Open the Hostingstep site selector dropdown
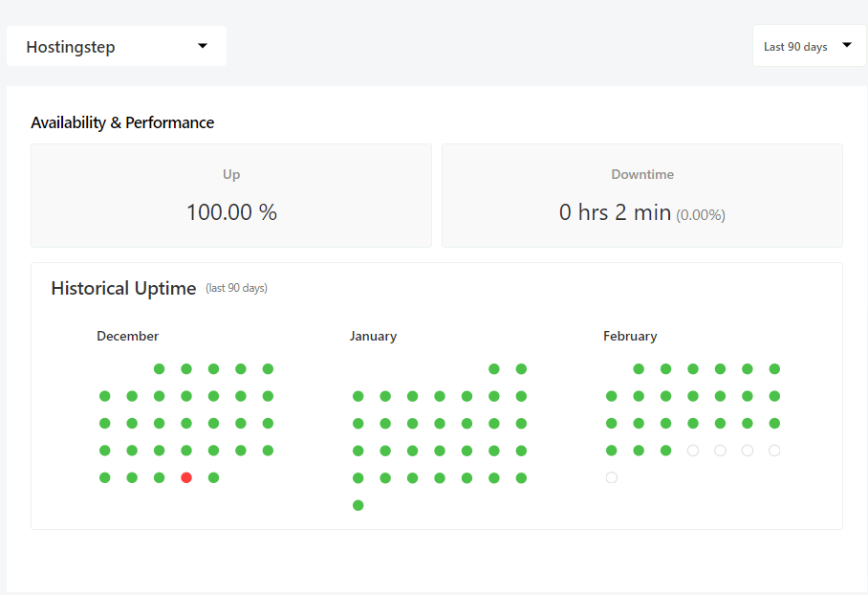The image size is (868, 595). click(117, 47)
